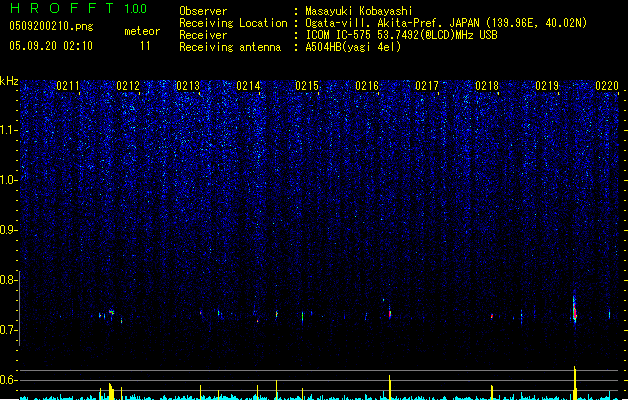Click the 0211 time marker

[x=68, y=86]
